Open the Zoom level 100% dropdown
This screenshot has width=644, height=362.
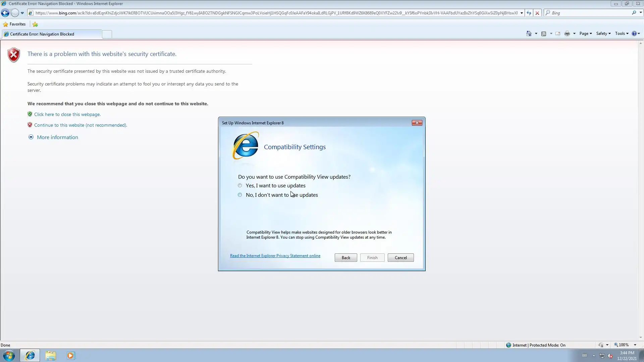point(635,345)
